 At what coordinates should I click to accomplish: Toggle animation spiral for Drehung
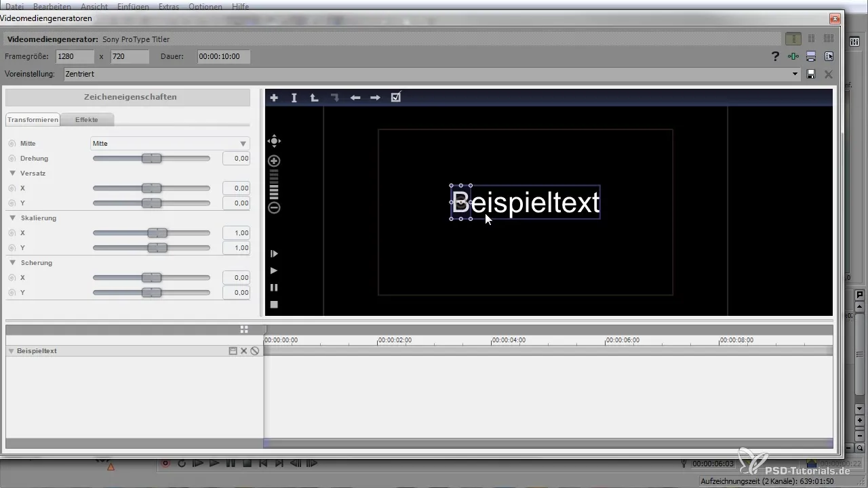click(x=12, y=159)
